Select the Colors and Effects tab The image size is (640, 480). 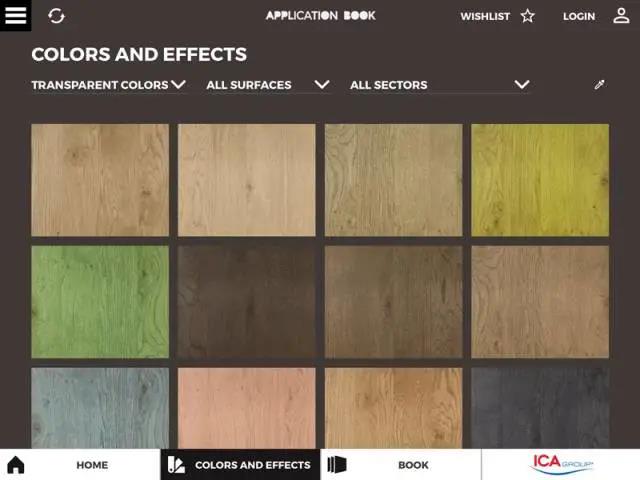click(x=252, y=465)
